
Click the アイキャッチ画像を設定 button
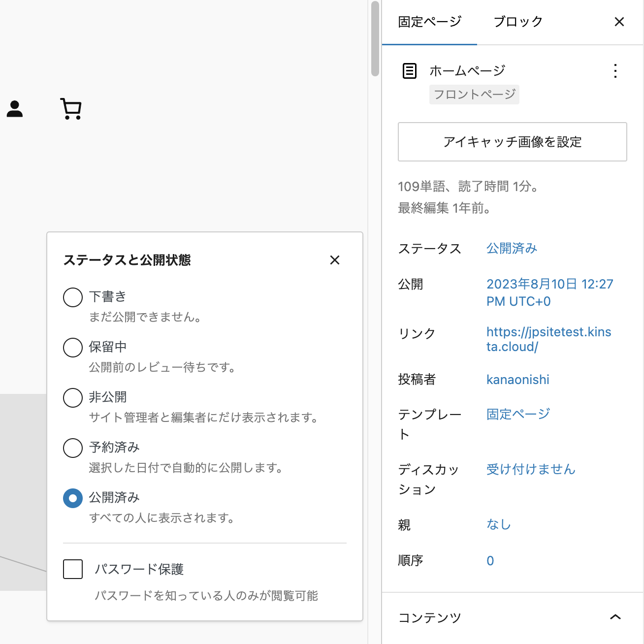click(512, 142)
